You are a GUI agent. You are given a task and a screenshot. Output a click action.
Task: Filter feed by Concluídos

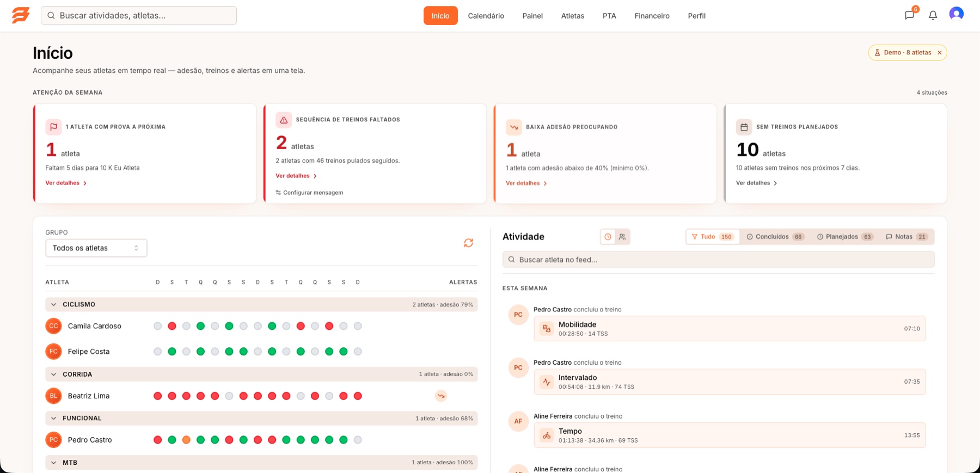coord(775,237)
